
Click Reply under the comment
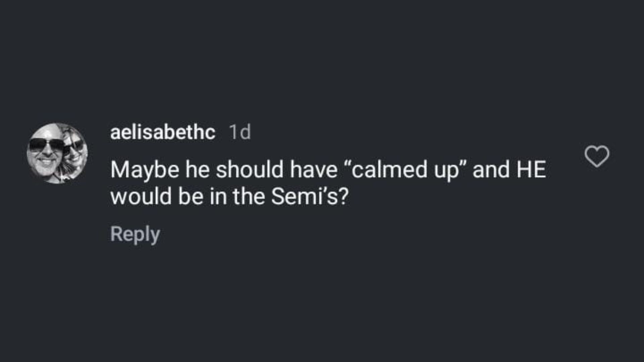click(x=135, y=234)
